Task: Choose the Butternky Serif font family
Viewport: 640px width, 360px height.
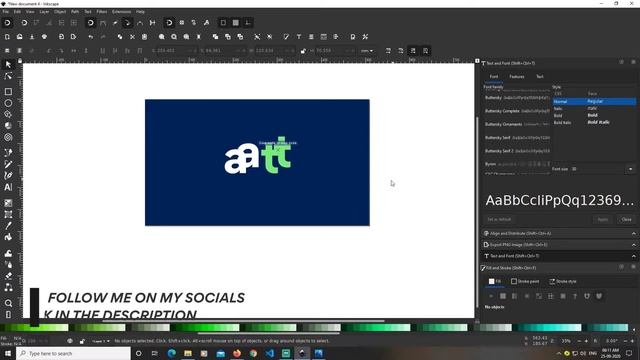Action: [x=517, y=138]
